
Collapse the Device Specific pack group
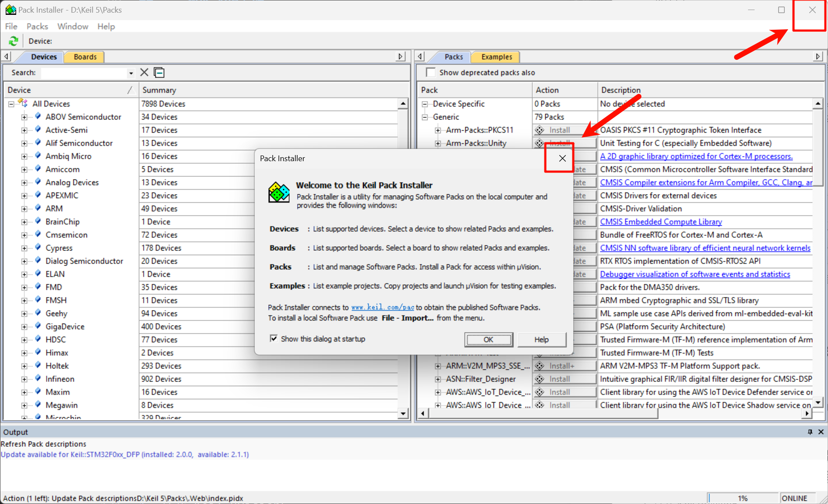[x=425, y=104]
